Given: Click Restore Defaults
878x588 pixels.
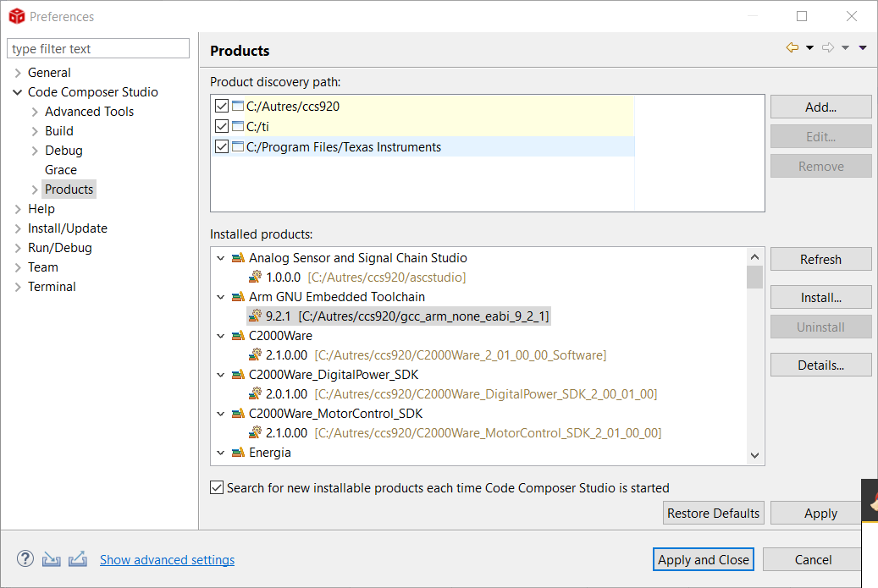Looking at the screenshot, I should (x=714, y=513).
